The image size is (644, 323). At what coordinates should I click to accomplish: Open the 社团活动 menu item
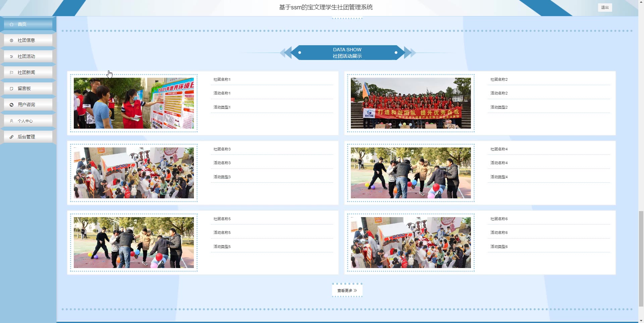(x=28, y=56)
